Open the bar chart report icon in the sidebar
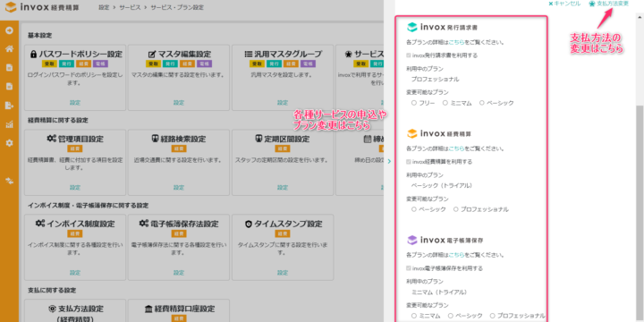The image size is (644, 322). (9, 124)
